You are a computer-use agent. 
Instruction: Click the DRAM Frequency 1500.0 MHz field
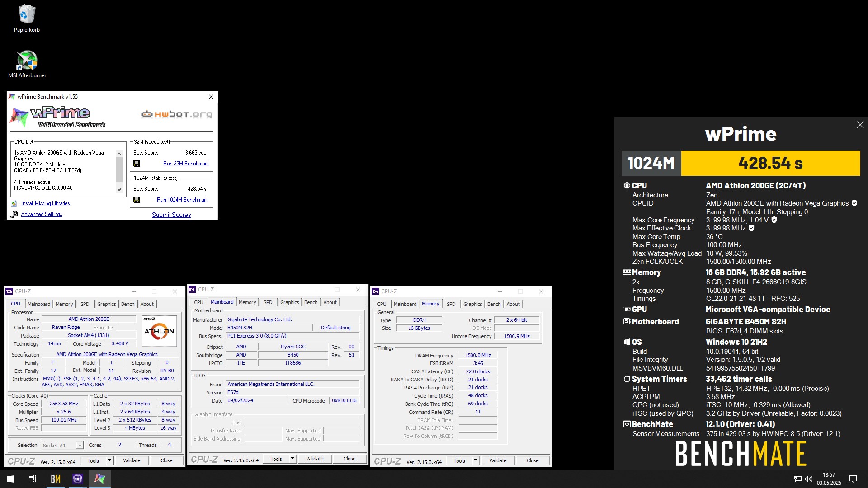(x=478, y=356)
